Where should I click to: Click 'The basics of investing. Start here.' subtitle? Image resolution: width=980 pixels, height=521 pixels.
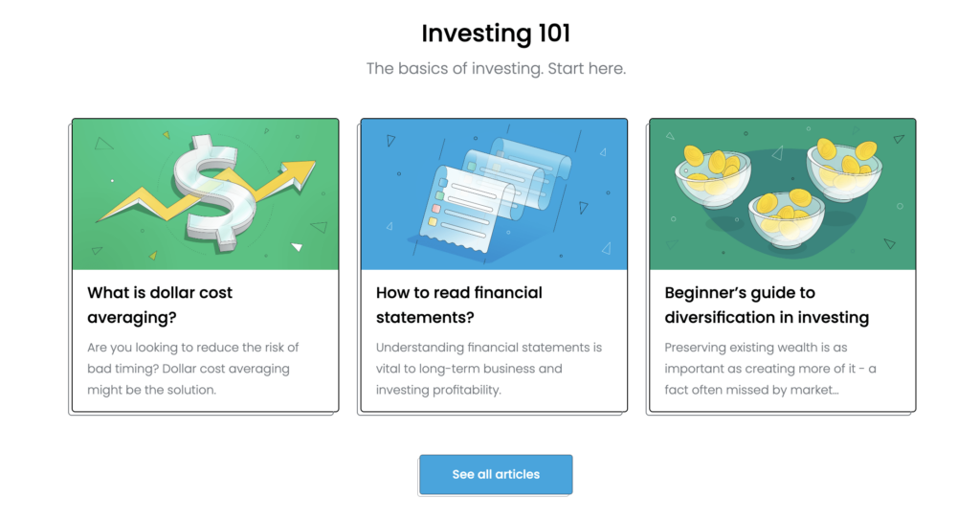tap(496, 68)
